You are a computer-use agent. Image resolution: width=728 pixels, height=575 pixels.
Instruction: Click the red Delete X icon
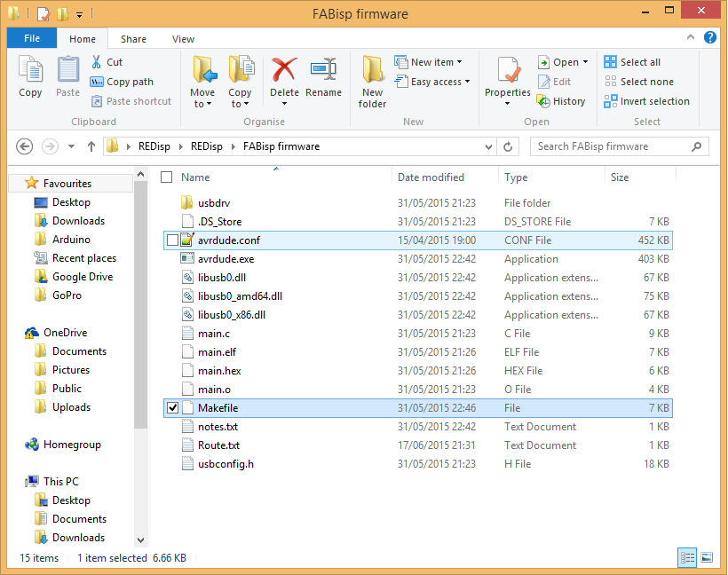coord(284,69)
